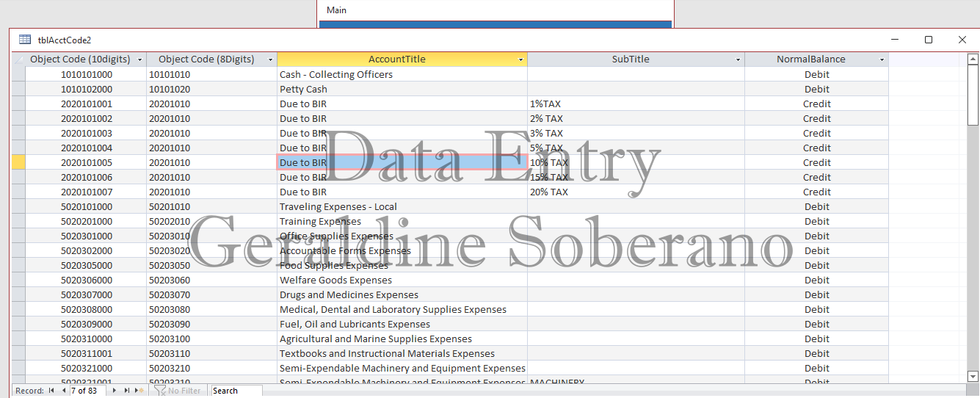
Task: Go to first record navigation button
Action: point(51,391)
